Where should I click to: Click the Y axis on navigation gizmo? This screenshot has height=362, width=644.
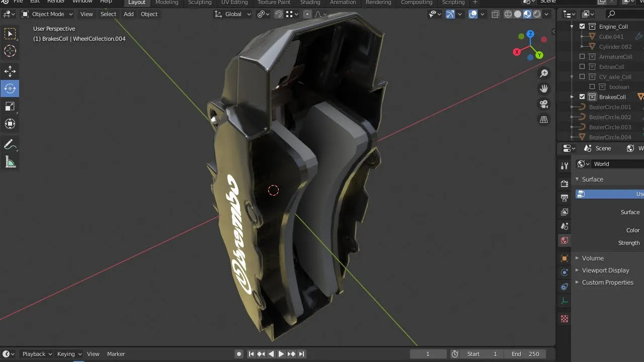point(539,55)
